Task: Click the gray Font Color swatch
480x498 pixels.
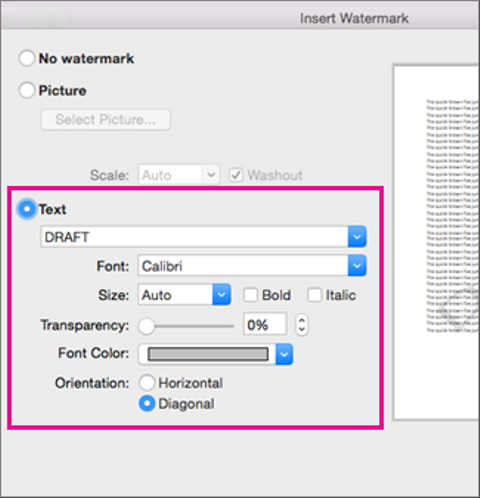Action: (x=208, y=354)
